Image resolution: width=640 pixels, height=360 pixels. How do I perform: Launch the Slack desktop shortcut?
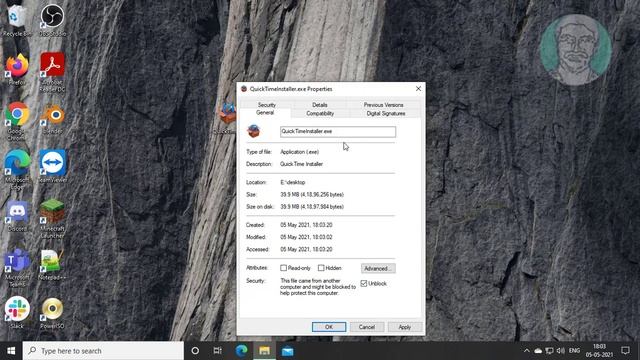17,313
